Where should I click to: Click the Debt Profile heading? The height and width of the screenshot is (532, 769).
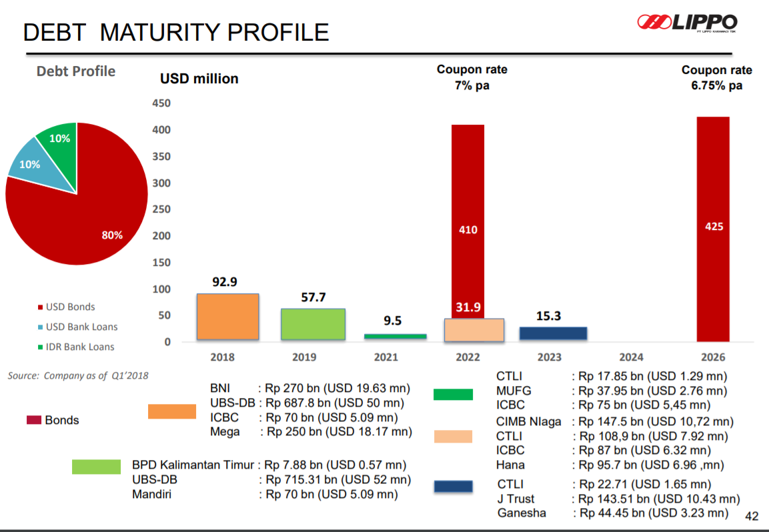(x=76, y=71)
